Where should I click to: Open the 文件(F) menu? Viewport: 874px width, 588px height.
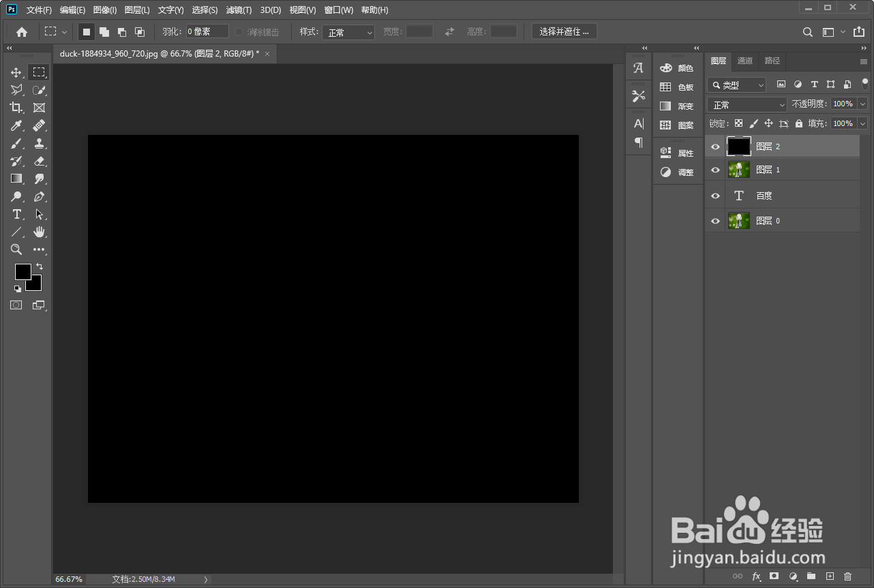click(39, 10)
